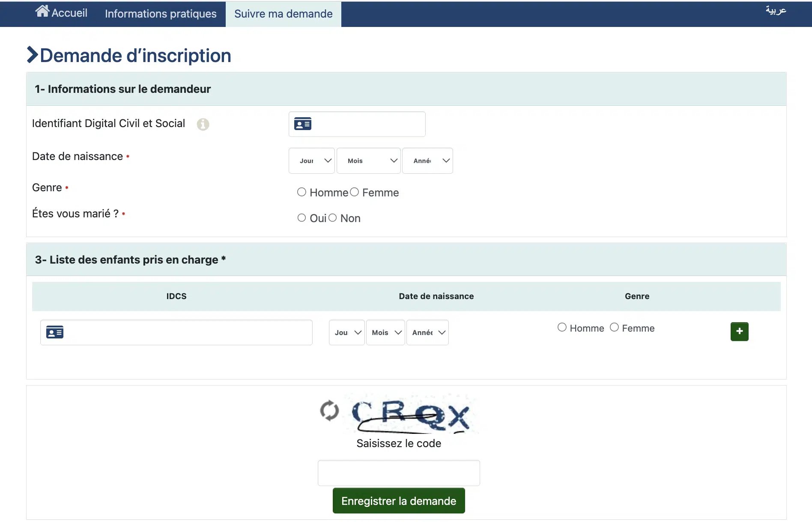812x522 pixels.
Task: Add a child row with green plus button
Action: click(739, 332)
